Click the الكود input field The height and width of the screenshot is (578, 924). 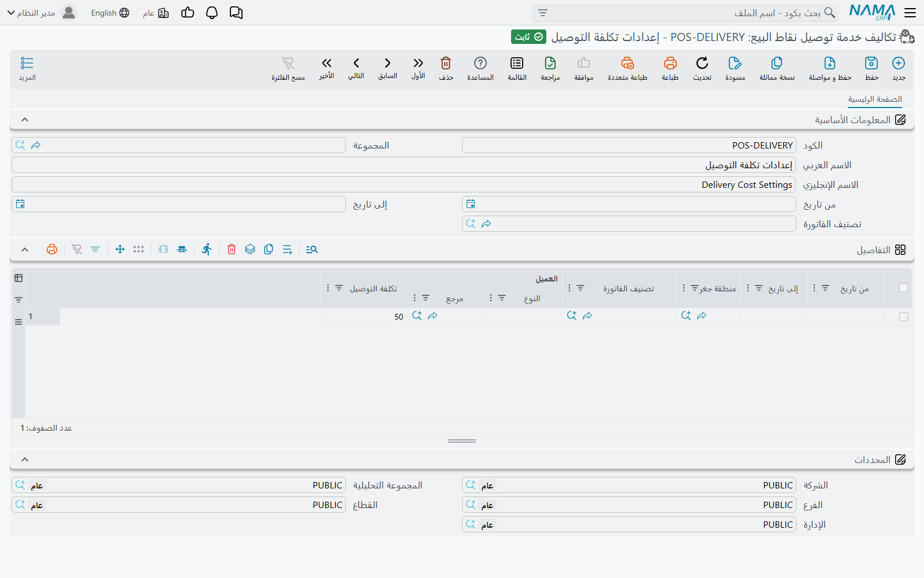click(629, 145)
